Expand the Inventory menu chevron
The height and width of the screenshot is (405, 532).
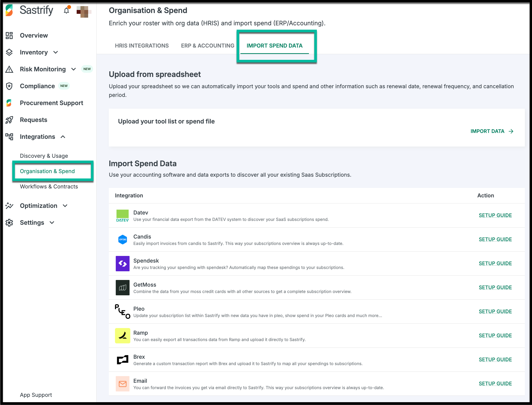click(55, 52)
